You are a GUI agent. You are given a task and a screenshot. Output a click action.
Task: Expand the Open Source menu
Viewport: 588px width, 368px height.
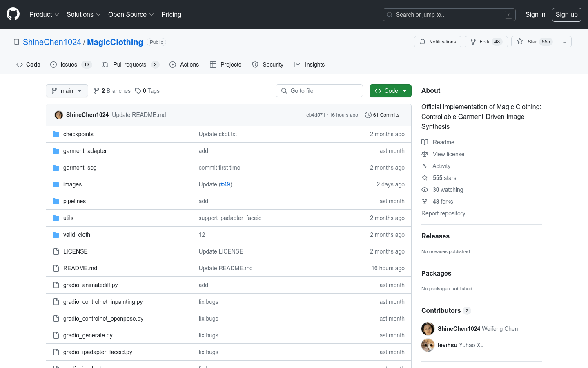pos(131,14)
